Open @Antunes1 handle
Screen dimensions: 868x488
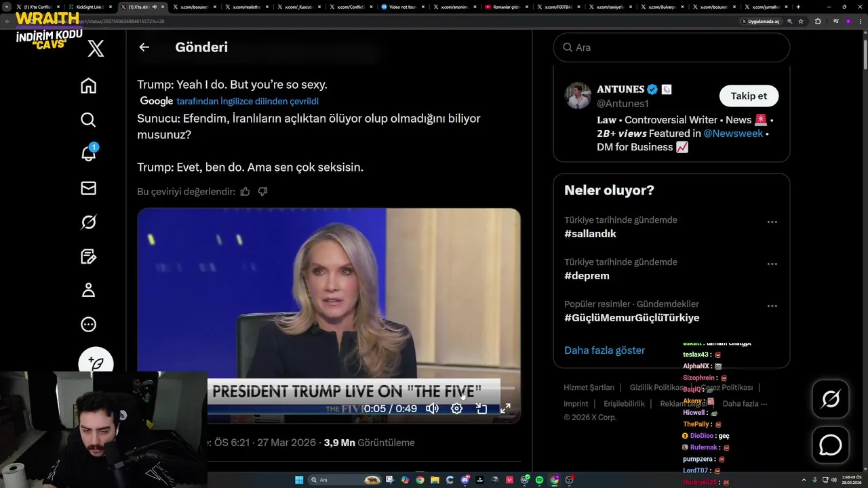623,104
